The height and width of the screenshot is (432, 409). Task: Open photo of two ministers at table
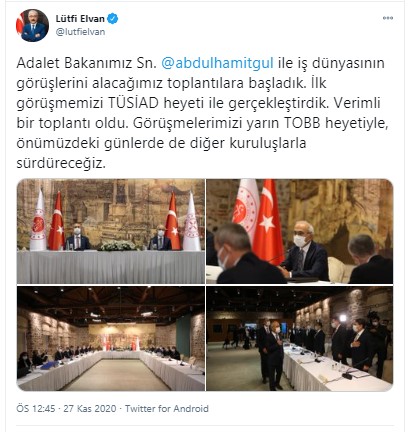[x=111, y=231]
